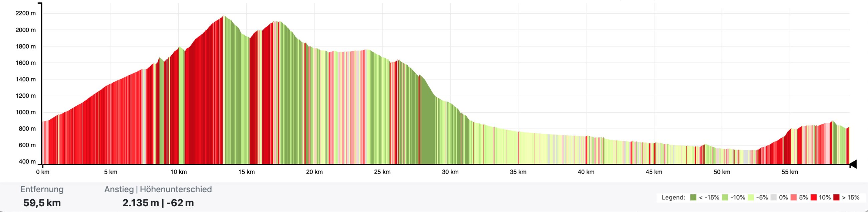This screenshot has height=212, width=868.
Task: Click the "2.135 m | -62 m" value
Action: 158,203
